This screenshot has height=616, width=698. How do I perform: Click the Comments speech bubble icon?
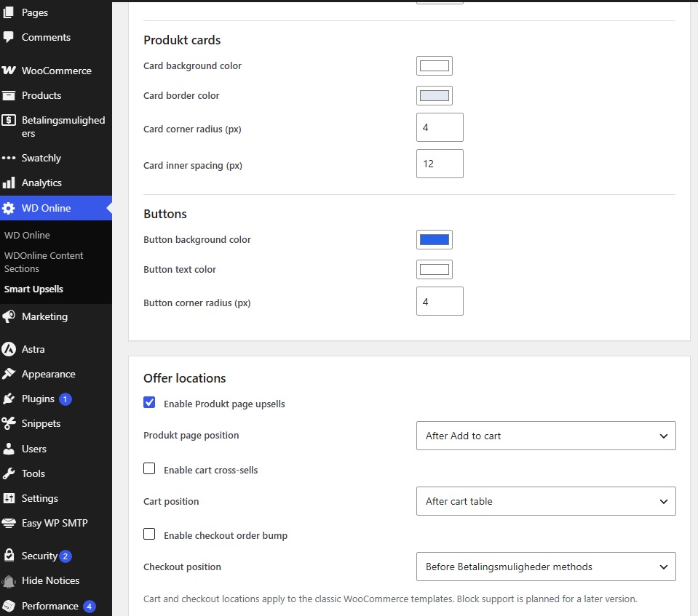click(9, 37)
